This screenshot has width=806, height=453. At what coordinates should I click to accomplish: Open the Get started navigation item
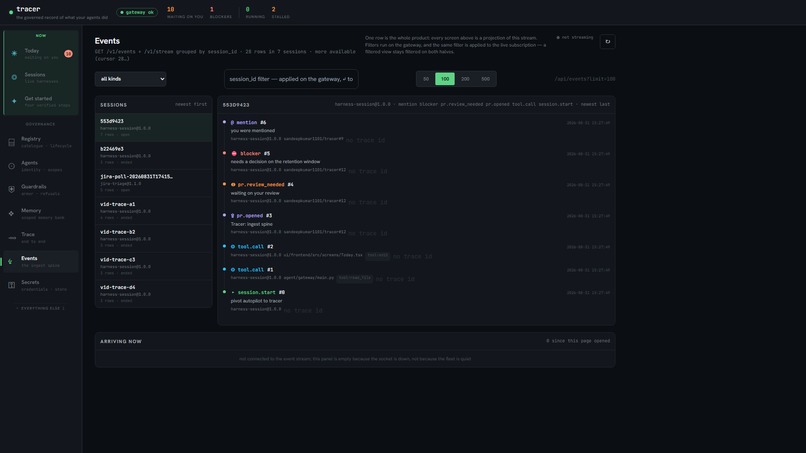41,101
